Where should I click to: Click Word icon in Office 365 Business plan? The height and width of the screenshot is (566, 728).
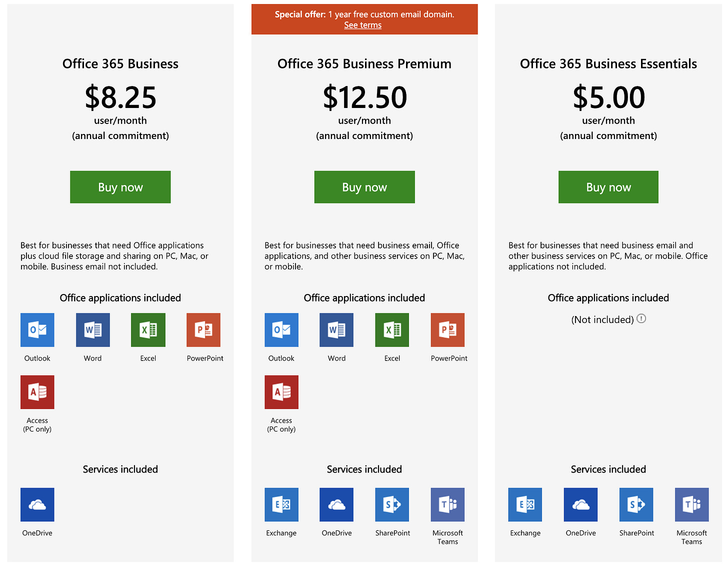coord(93,330)
